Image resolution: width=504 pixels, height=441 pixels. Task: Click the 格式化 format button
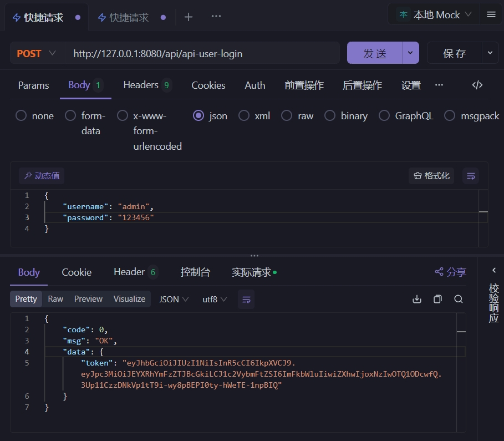pos(431,176)
